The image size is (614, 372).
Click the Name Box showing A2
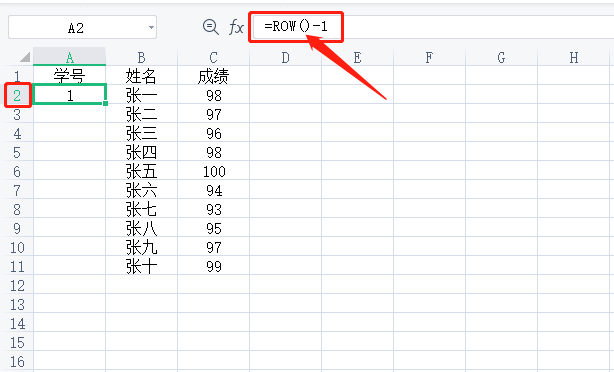pos(82,27)
